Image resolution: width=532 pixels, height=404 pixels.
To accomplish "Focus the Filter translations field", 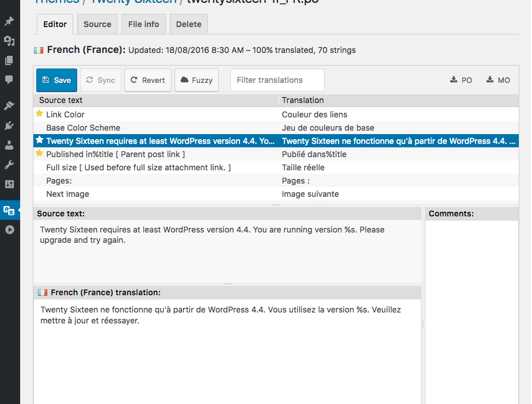I will coord(278,80).
